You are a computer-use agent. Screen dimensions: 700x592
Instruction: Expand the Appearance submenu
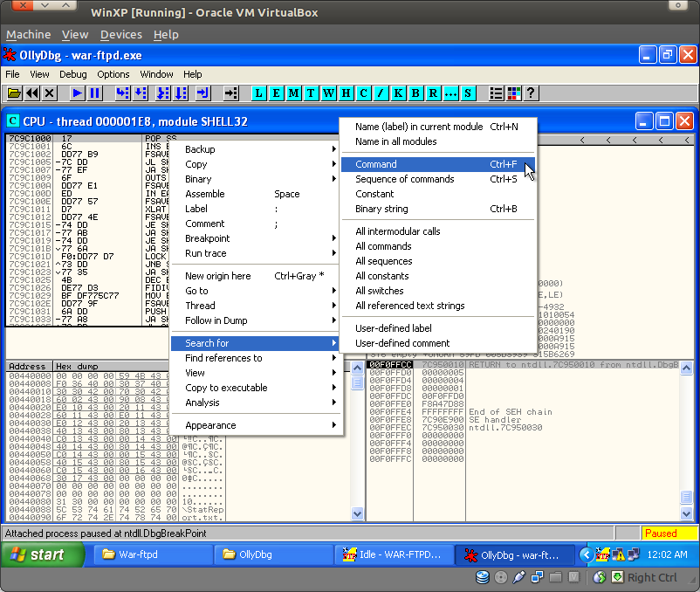coord(255,425)
